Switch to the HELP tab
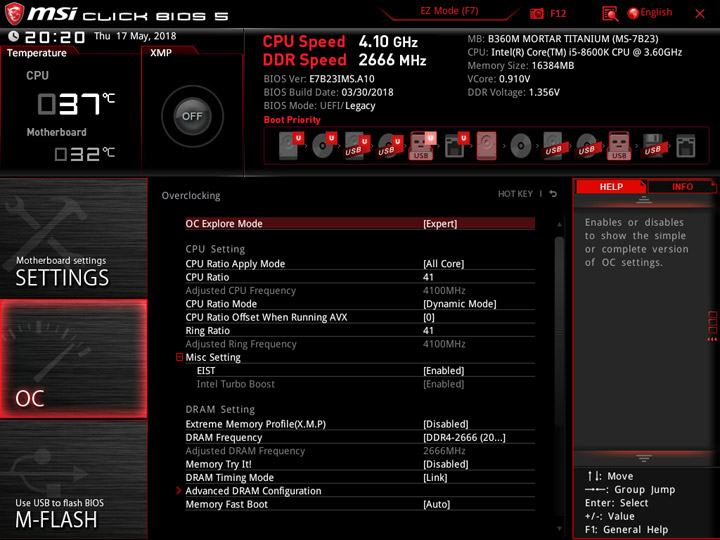 pos(611,186)
